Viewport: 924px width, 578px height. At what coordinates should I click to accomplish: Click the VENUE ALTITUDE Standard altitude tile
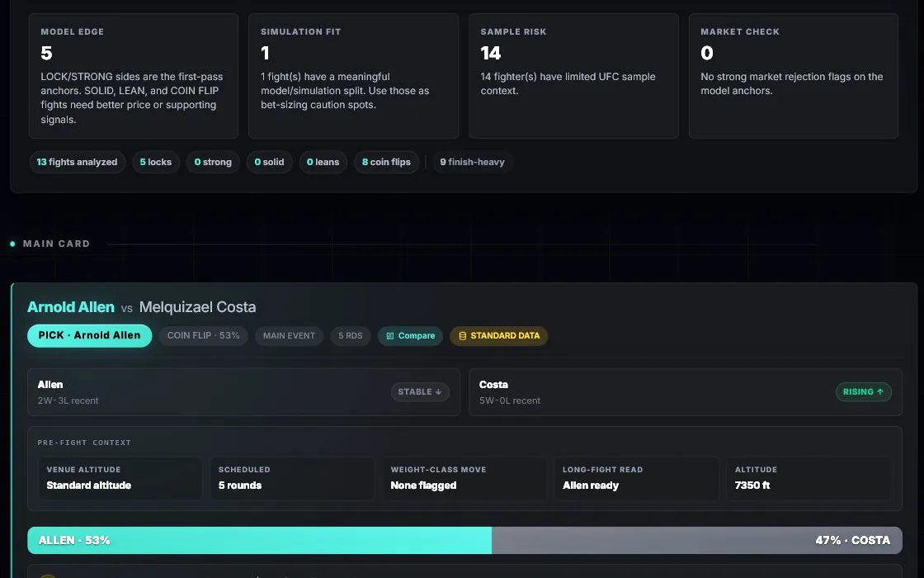[x=120, y=478]
